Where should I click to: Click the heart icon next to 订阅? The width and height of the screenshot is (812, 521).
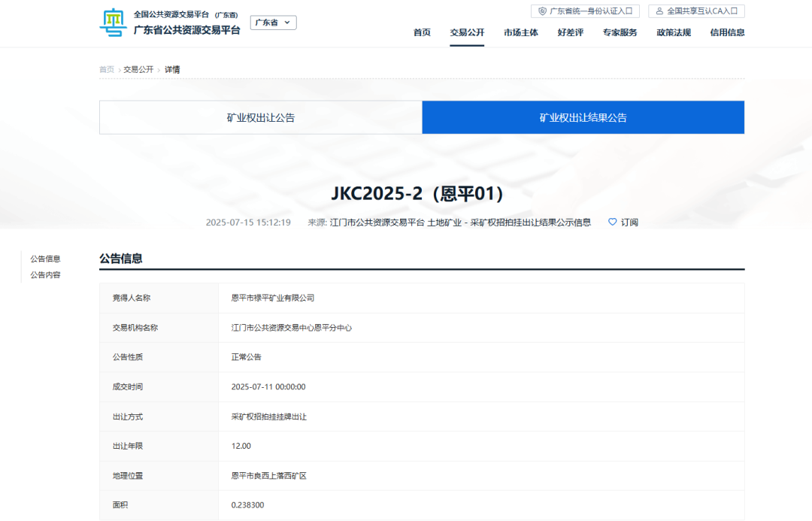pos(612,222)
